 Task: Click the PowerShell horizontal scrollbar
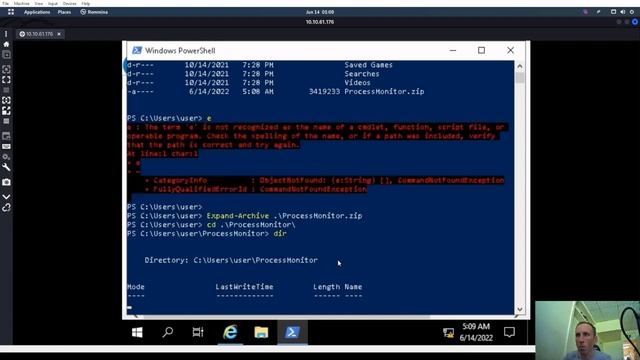coord(286,316)
